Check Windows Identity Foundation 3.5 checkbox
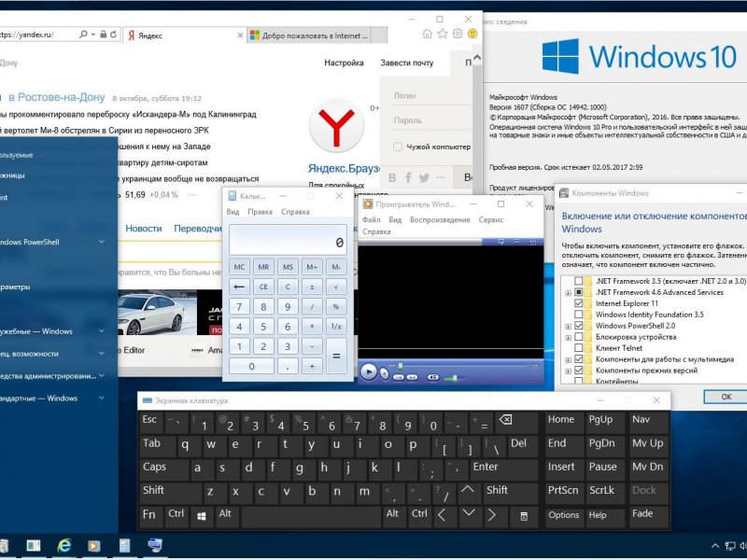 (x=578, y=315)
